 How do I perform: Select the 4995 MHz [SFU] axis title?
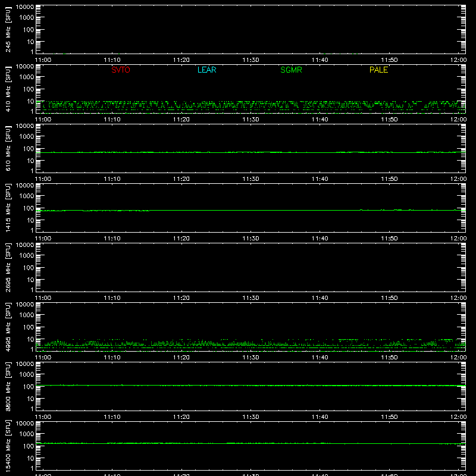click(x=8, y=327)
